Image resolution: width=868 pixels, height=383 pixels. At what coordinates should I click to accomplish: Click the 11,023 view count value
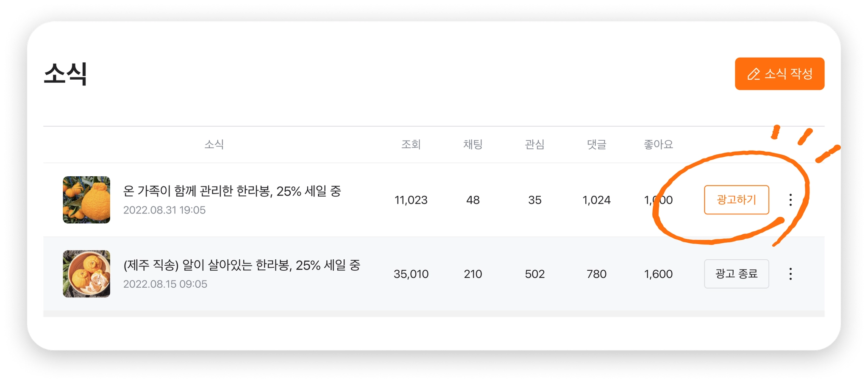click(x=411, y=200)
